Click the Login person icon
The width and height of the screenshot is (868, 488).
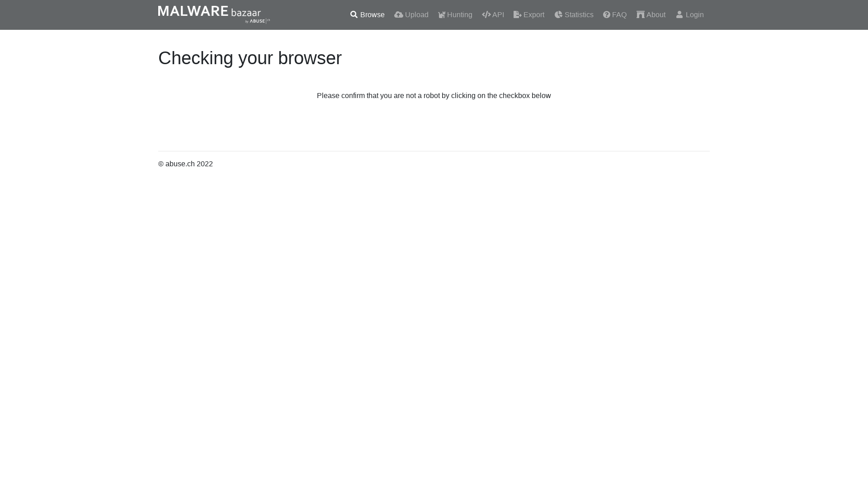tap(679, 14)
